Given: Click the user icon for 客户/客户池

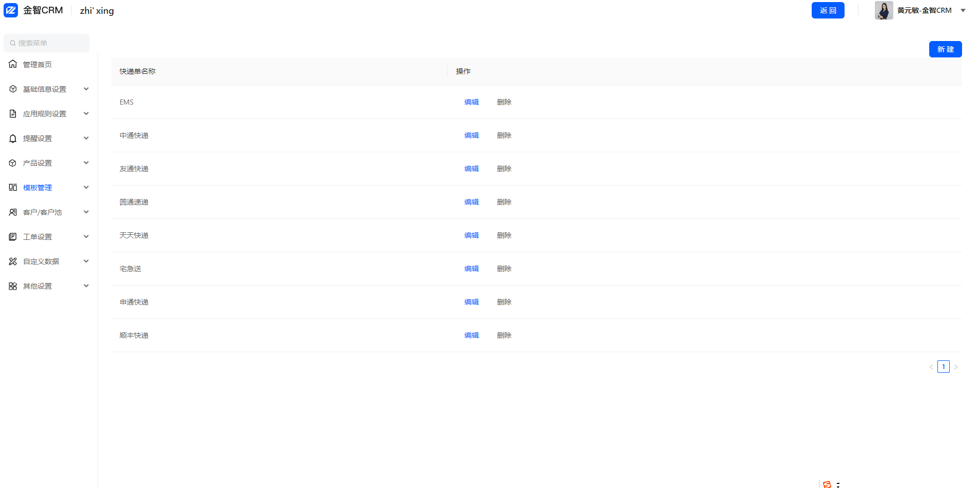Looking at the screenshot, I should click(x=13, y=212).
